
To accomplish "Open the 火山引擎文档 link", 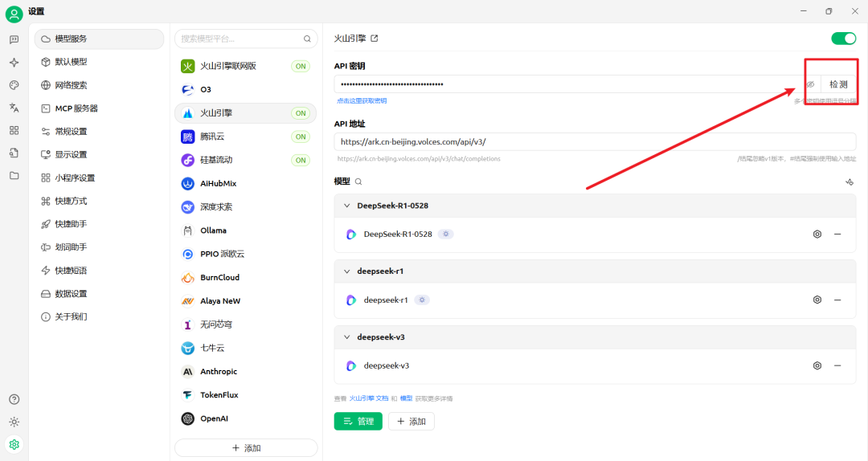I will 369,398.
